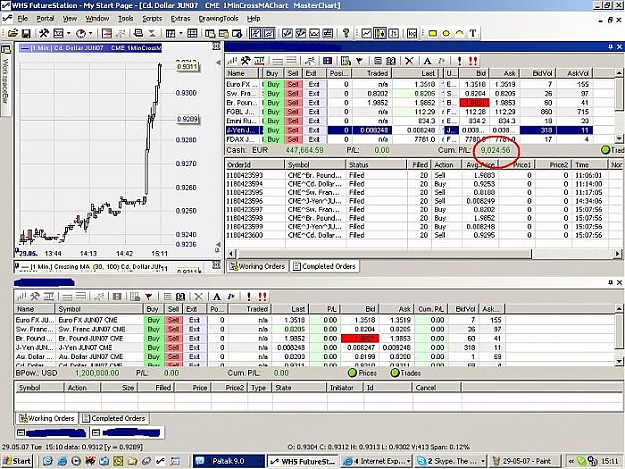Open the dropdown arrow beside the chart-in-window toolbar icon

[x=69, y=33]
